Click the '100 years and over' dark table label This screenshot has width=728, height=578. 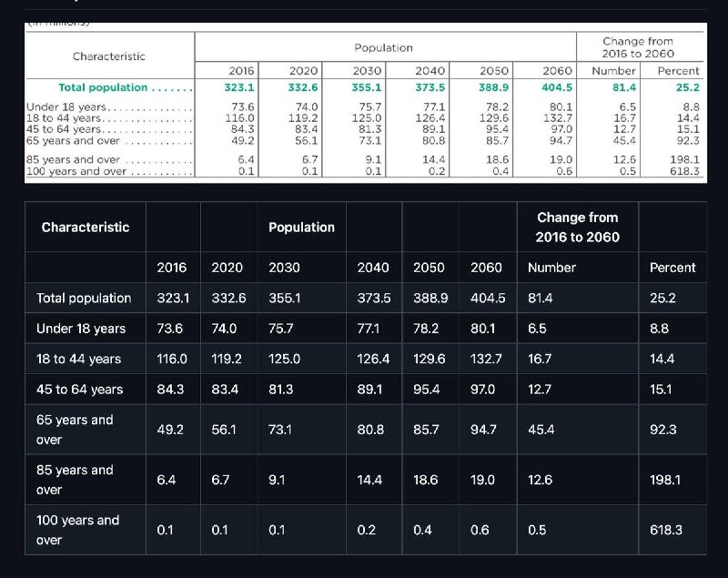[x=77, y=530]
